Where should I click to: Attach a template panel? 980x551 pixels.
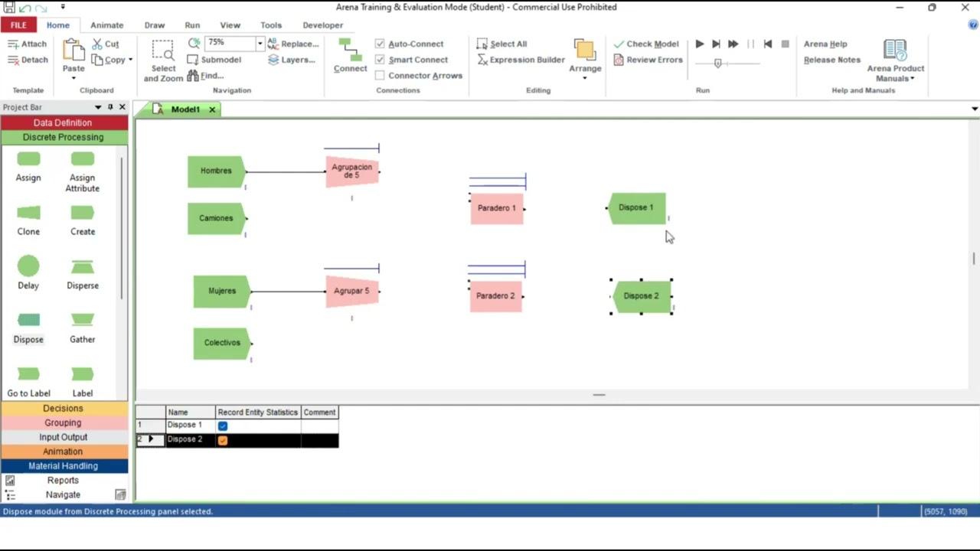(27, 44)
